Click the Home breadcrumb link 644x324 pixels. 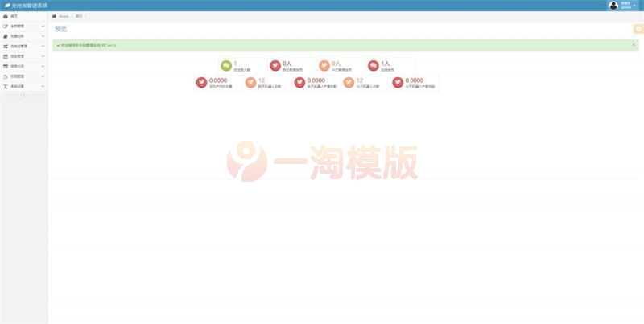[x=63, y=16]
